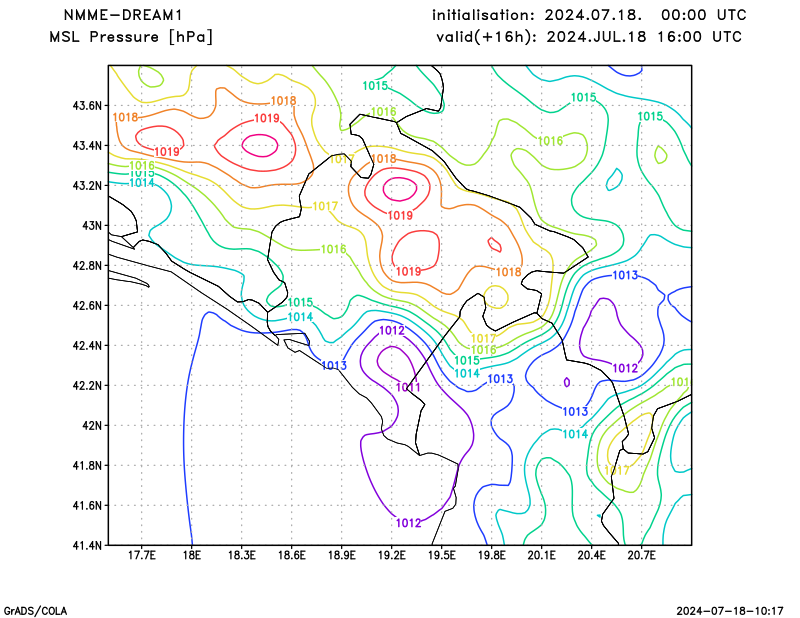Click the 42.6N latitude axis label
This screenshot has height=618, width=800.
pos(87,305)
